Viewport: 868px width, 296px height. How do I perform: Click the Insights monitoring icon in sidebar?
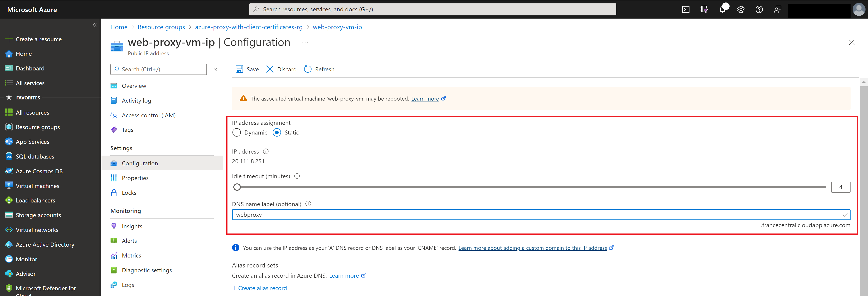114,226
